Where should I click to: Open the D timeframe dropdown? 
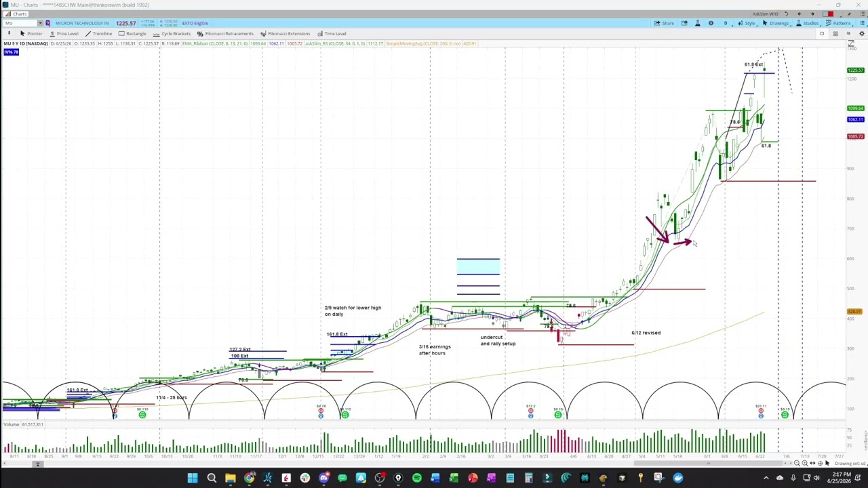click(x=726, y=23)
